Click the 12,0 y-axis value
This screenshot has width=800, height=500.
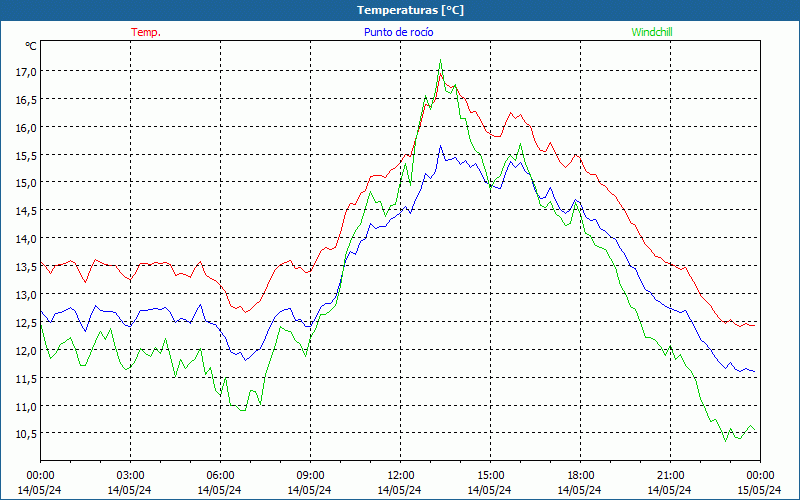click(26, 351)
